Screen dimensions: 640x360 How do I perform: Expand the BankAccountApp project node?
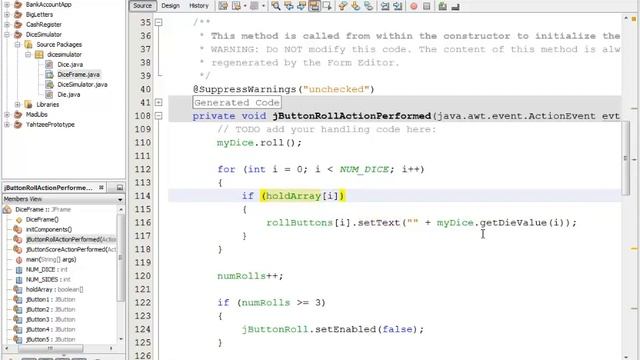coord(7,4)
